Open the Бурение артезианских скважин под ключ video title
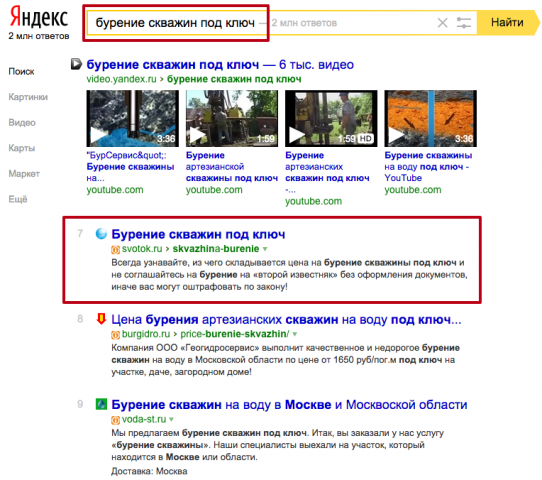 327,172
